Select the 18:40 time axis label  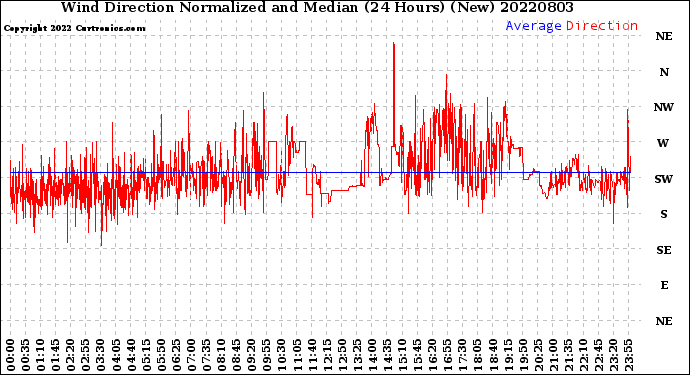pos(492,355)
